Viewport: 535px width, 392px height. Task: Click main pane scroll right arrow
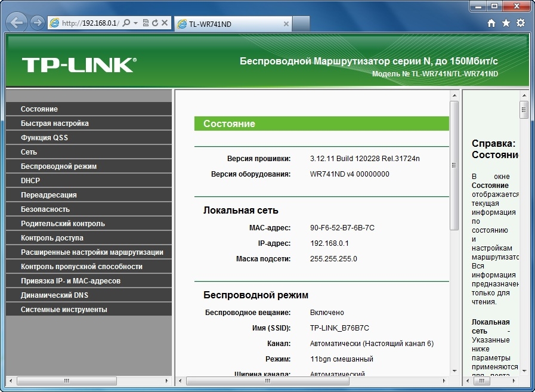tap(444, 381)
